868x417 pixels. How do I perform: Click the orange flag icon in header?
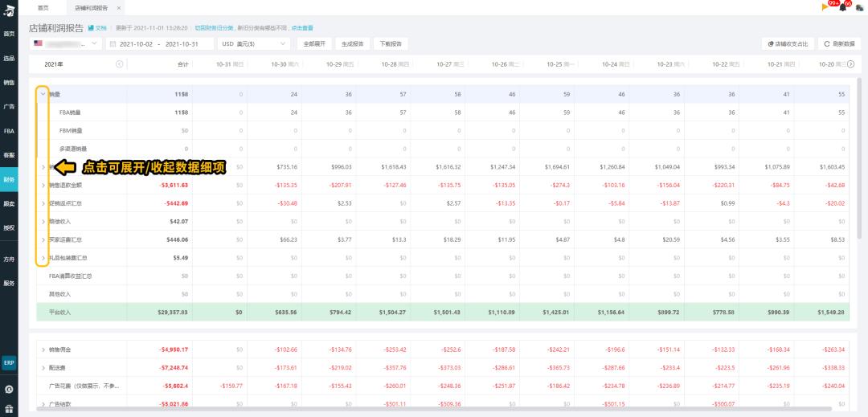point(825,7)
